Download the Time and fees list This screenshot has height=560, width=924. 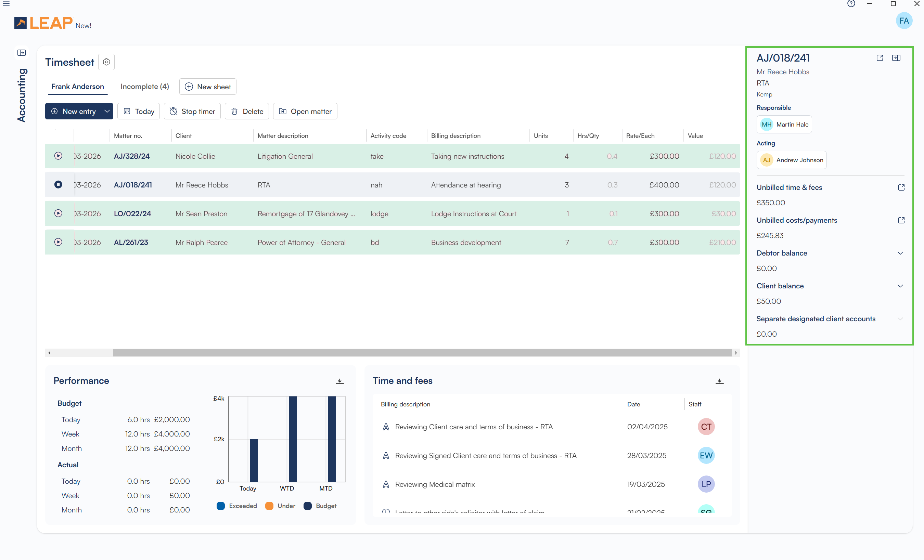coord(719,381)
